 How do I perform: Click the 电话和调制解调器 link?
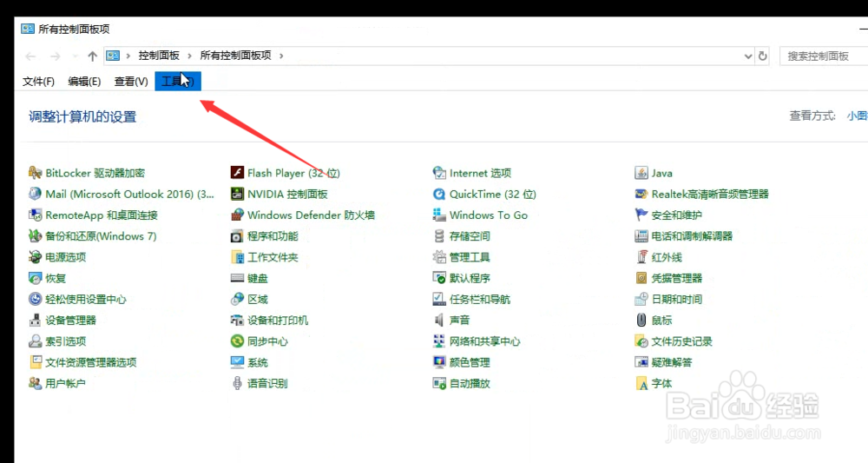click(692, 236)
